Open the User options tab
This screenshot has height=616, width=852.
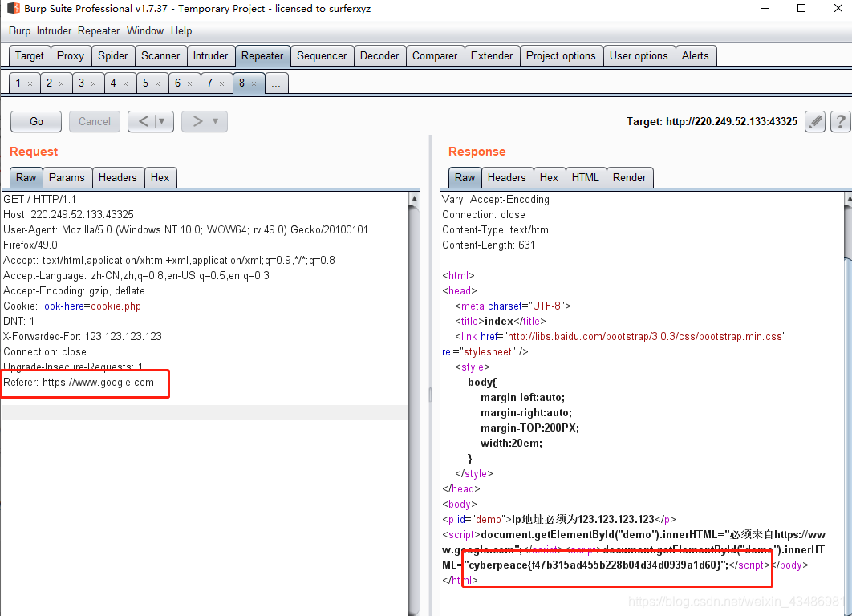639,56
